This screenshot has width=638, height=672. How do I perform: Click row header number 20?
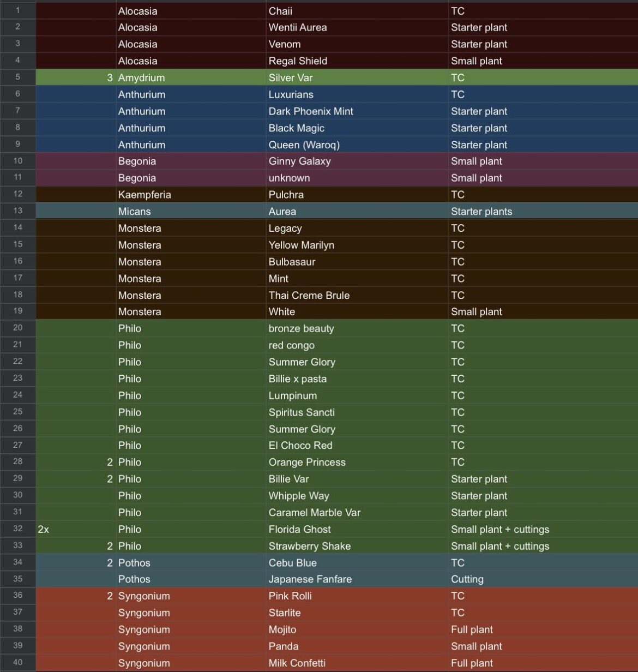pos(17,328)
